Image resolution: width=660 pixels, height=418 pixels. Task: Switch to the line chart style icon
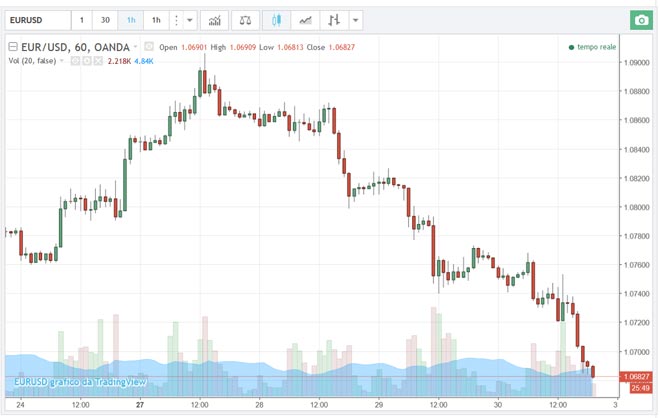(x=305, y=20)
